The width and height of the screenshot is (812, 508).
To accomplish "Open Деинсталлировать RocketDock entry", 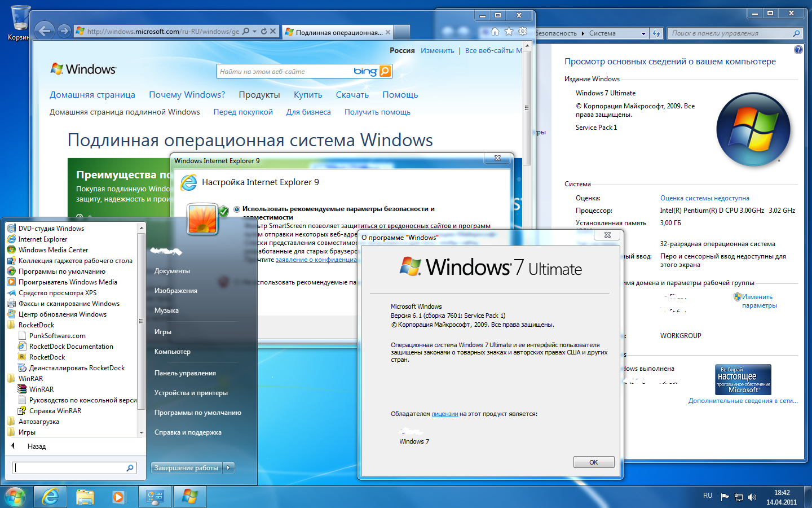I will click(77, 368).
